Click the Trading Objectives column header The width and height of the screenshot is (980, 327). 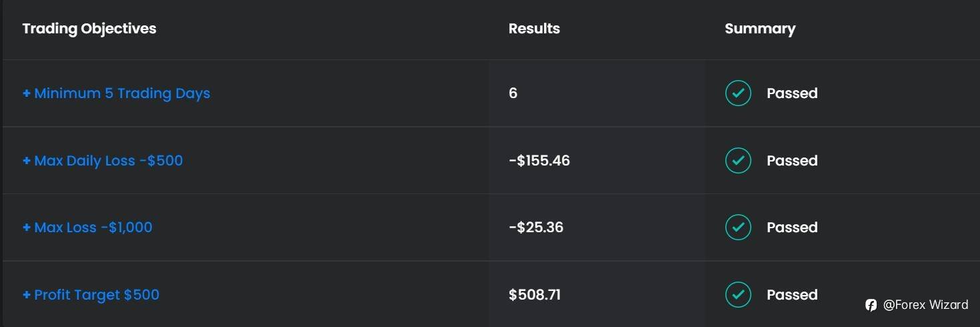pos(89,29)
